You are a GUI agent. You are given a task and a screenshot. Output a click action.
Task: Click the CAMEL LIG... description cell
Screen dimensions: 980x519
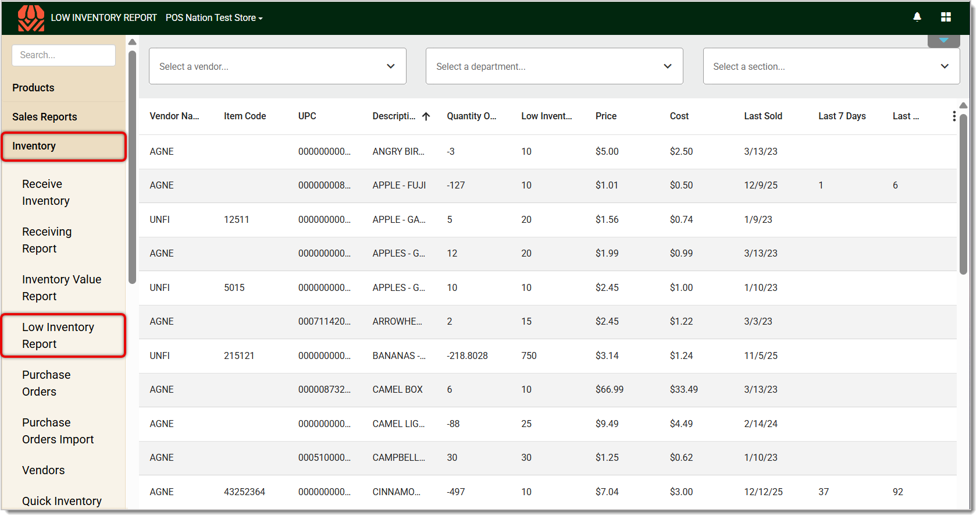[x=399, y=424]
